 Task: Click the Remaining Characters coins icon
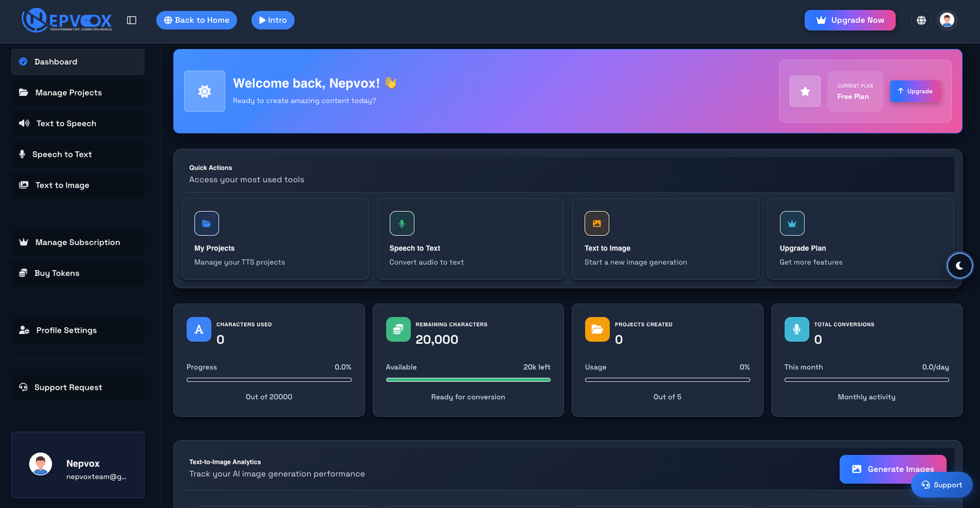pyautogui.click(x=398, y=330)
